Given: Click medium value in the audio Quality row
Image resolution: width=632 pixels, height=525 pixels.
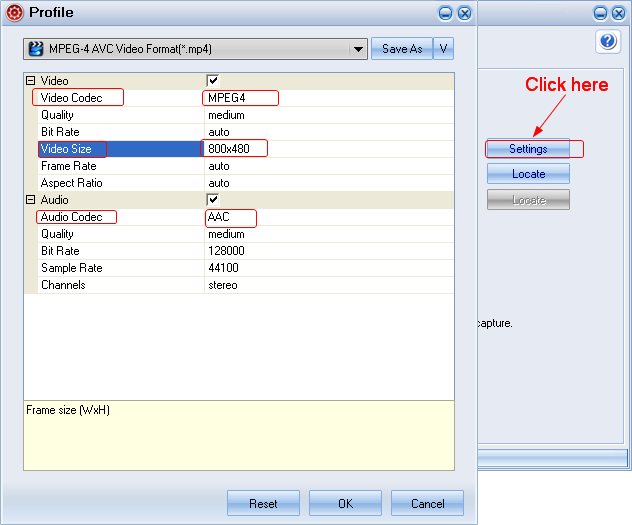Looking at the screenshot, I should [226, 234].
